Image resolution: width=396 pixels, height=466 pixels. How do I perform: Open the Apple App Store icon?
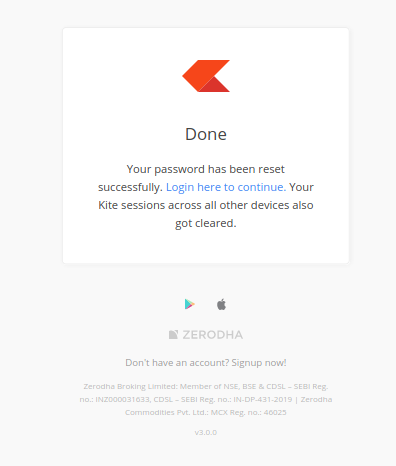(x=221, y=304)
